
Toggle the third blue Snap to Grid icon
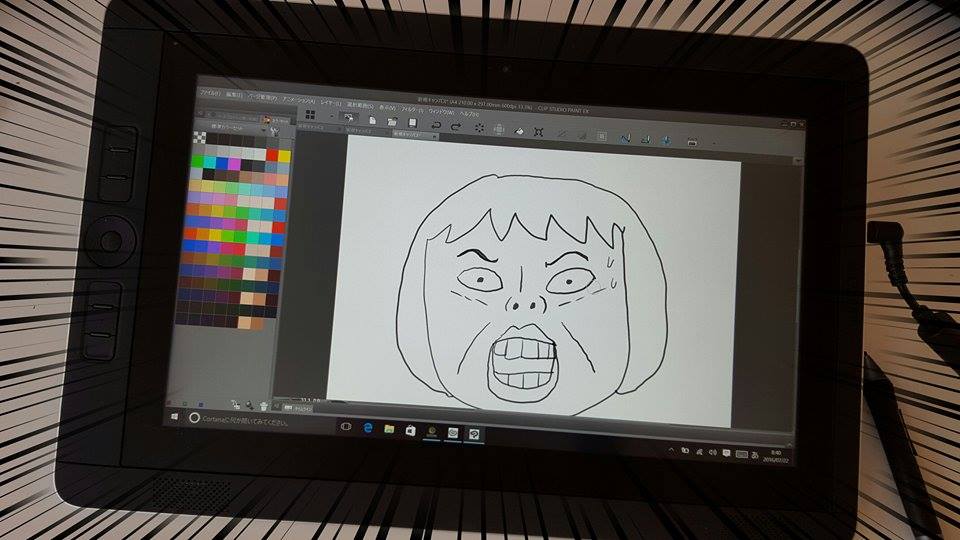coord(666,141)
